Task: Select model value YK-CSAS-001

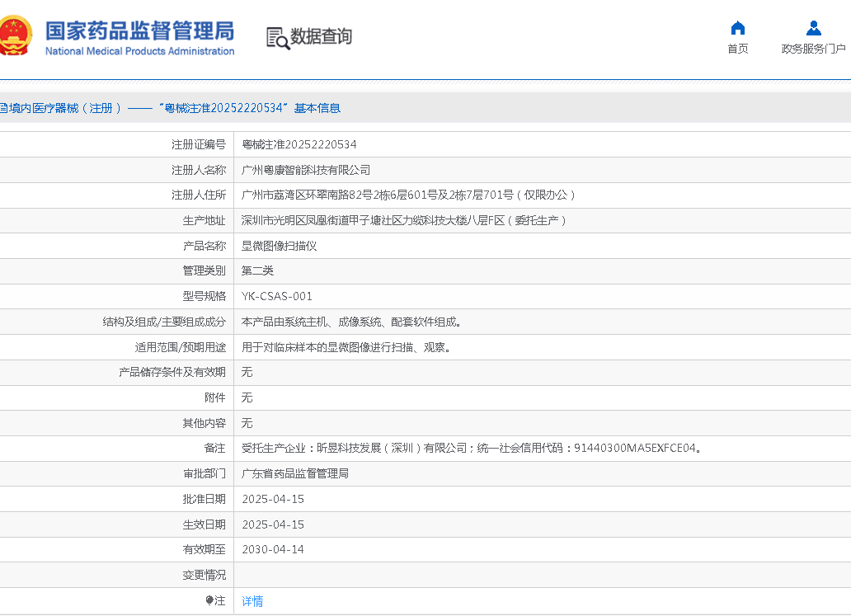Action: 277,296
